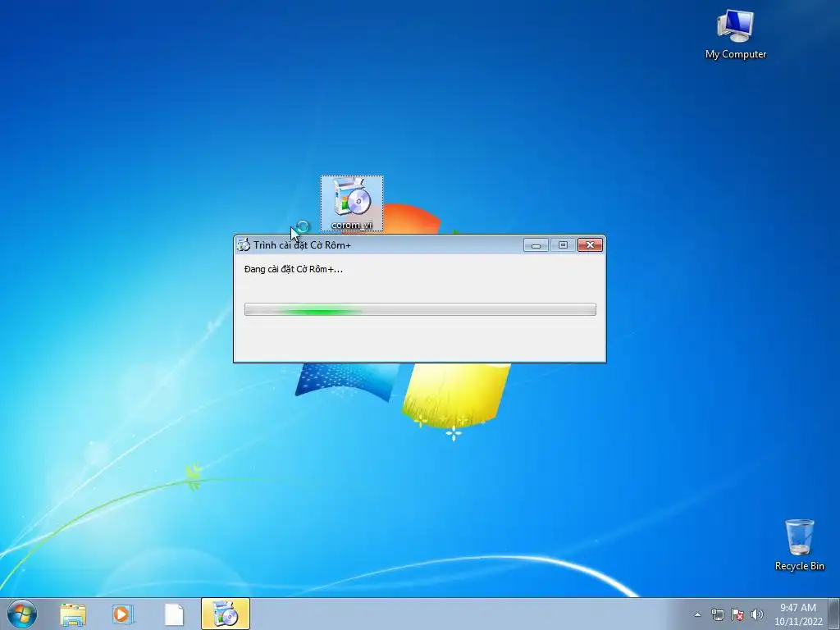Viewport: 840px width, 630px height.
Task: Open the Recycle Bin icon
Action: [799, 545]
